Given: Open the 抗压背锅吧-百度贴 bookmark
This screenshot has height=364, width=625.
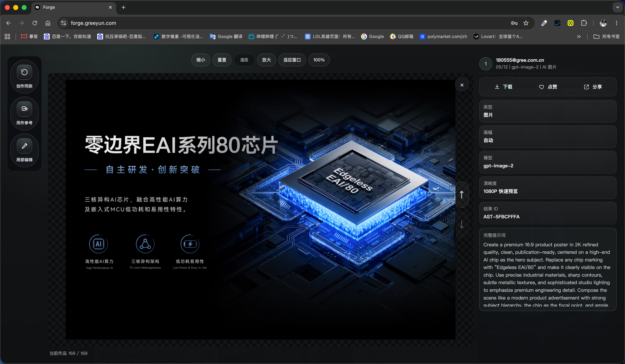Looking at the screenshot, I should (x=122, y=36).
